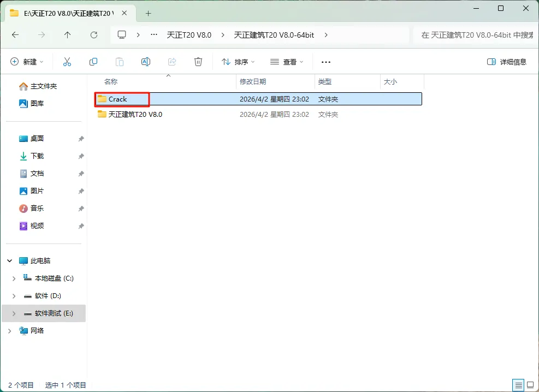Open 视频 in quick access
The height and width of the screenshot is (392, 539).
coord(32,225)
